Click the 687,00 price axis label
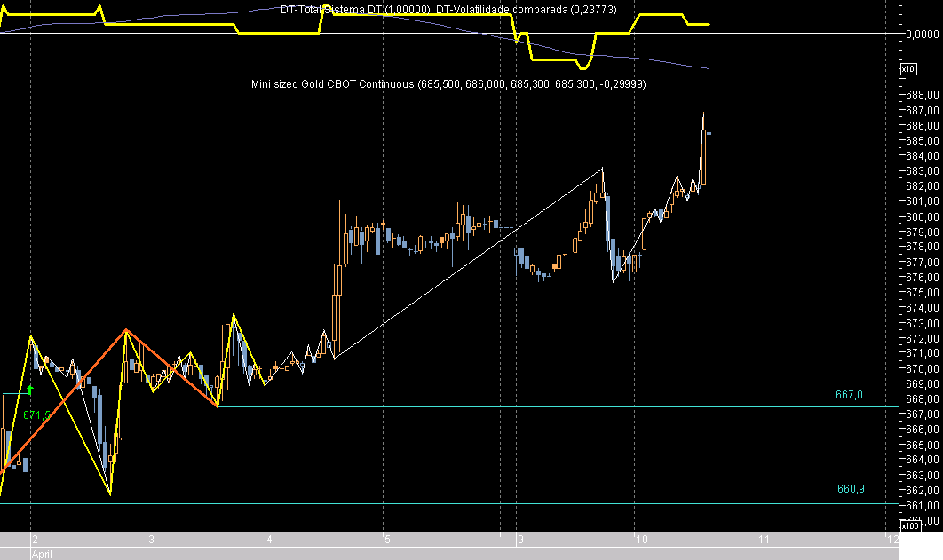943x560 pixels. point(923,111)
